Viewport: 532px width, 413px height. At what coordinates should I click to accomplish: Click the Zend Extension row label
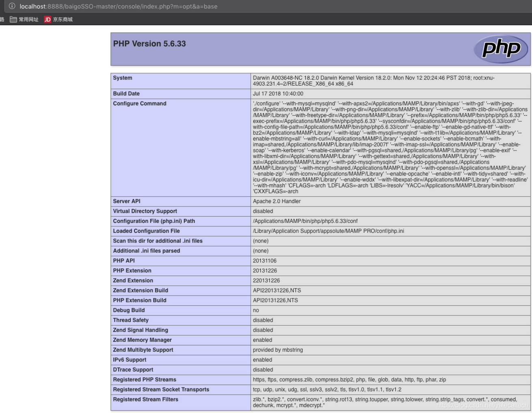point(133,280)
